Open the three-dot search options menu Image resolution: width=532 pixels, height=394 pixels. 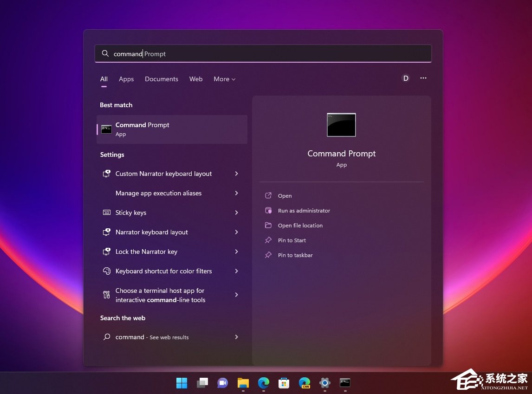(x=423, y=78)
